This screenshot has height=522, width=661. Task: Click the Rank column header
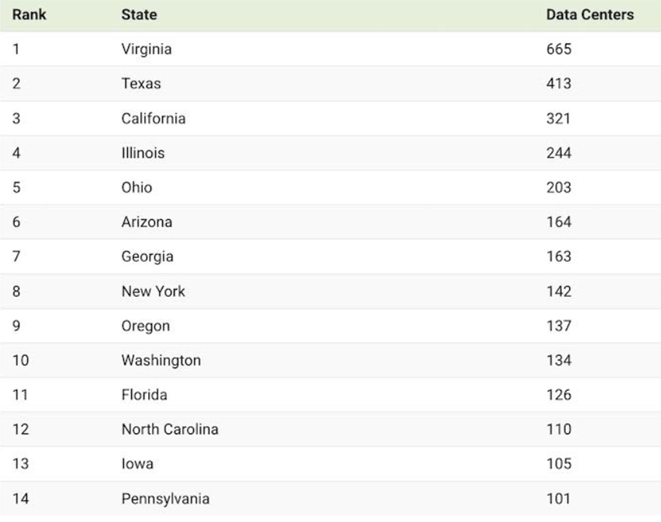[x=29, y=15]
